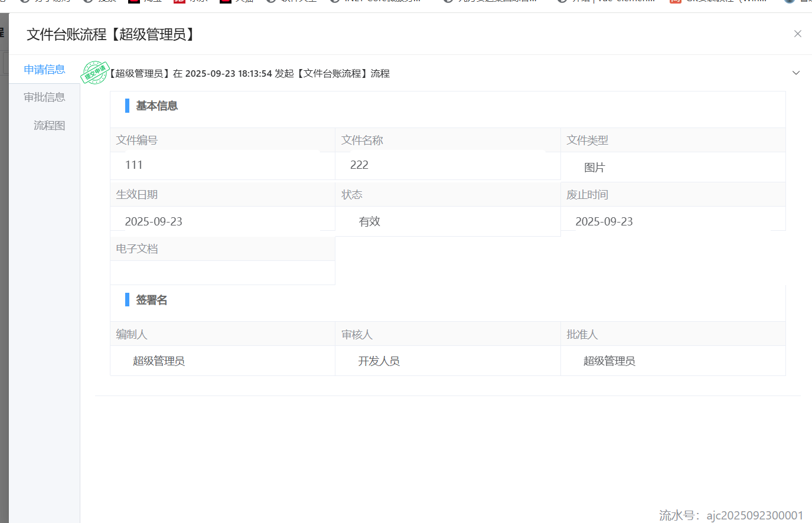
Task: Click the empty 电子文档 field
Action: [222, 273]
